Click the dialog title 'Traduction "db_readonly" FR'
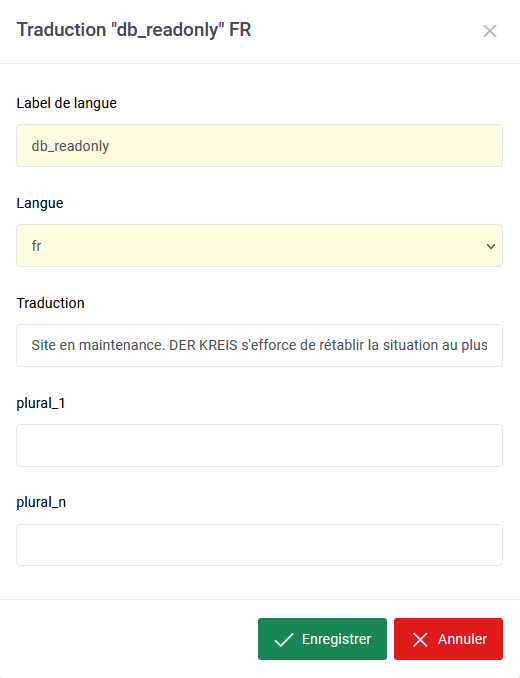520x678 pixels. pyautogui.click(x=134, y=30)
